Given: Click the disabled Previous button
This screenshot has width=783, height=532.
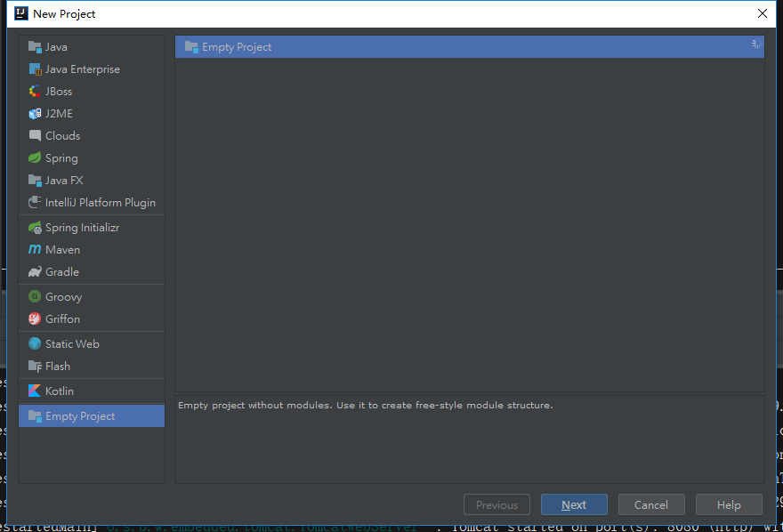Looking at the screenshot, I should coord(496,504).
